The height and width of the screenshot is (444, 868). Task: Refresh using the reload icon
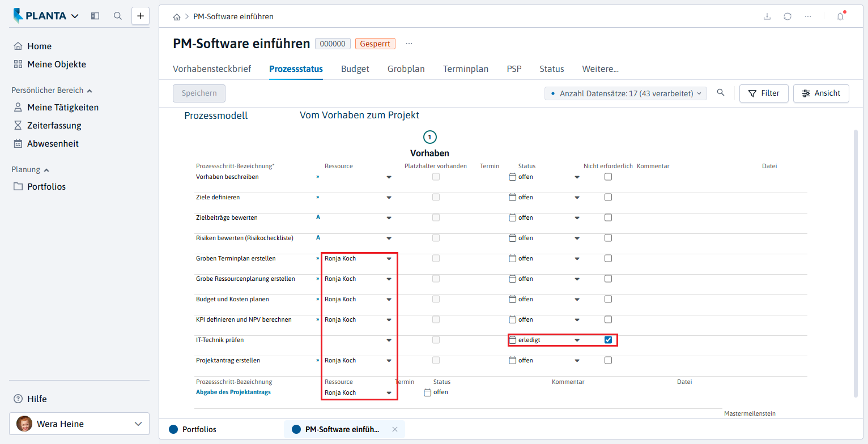[788, 16]
